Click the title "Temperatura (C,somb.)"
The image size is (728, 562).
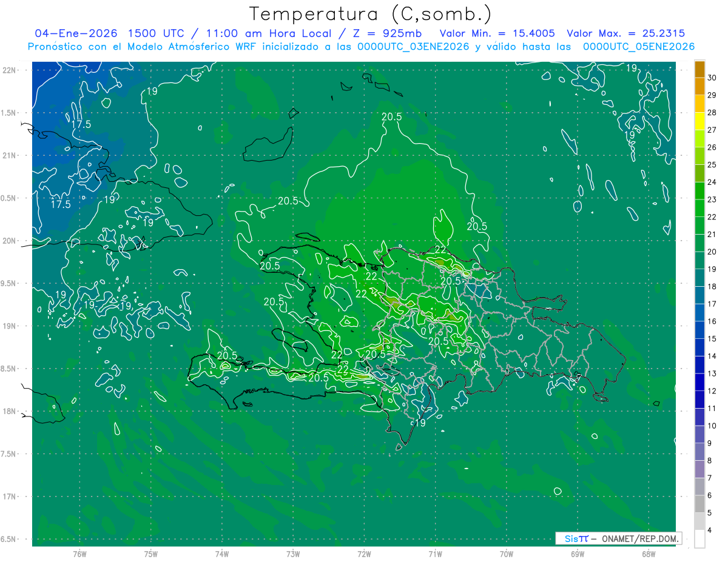pos(371,15)
